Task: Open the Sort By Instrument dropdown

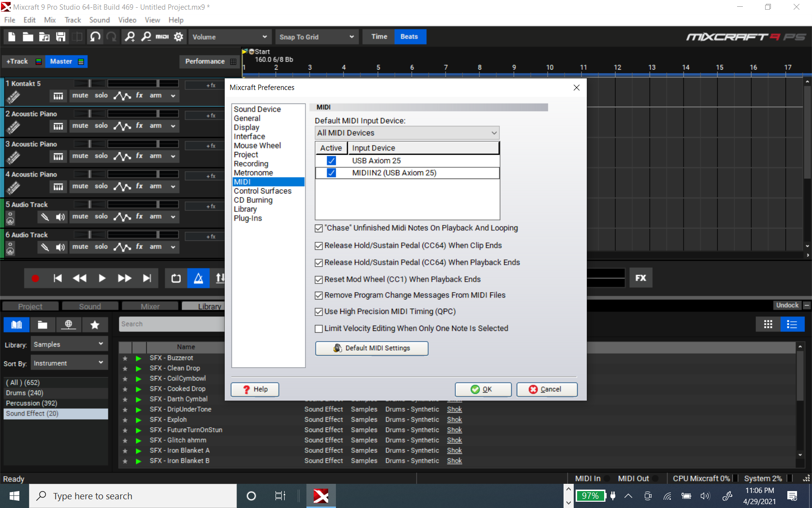Action: tap(70, 363)
